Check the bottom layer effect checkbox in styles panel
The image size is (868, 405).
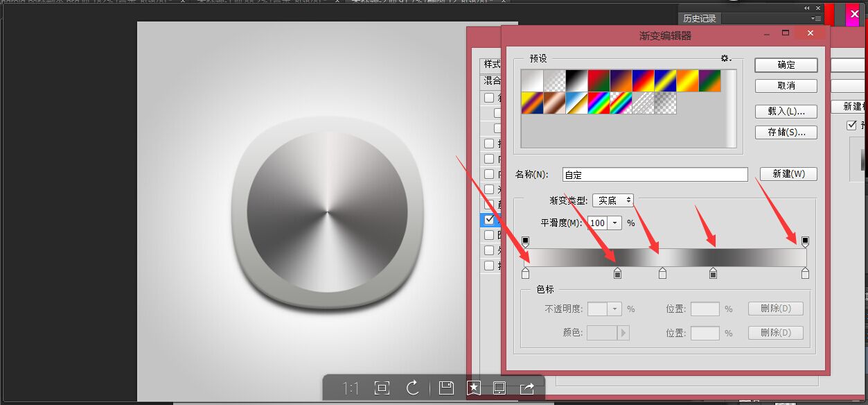click(489, 266)
